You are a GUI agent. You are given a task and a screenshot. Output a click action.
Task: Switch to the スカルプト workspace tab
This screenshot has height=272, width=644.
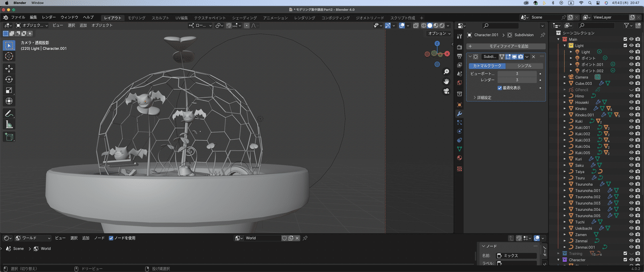click(160, 18)
